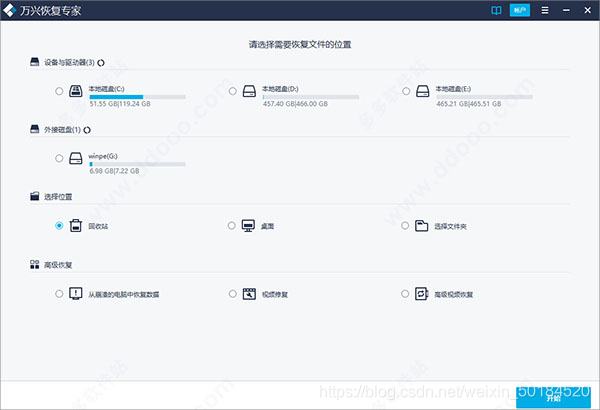Click the 高级恢复 section grid icon
Image resolution: width=600 pixels, height=410 pixels.
pyautogui.click(x=34, y=265)
